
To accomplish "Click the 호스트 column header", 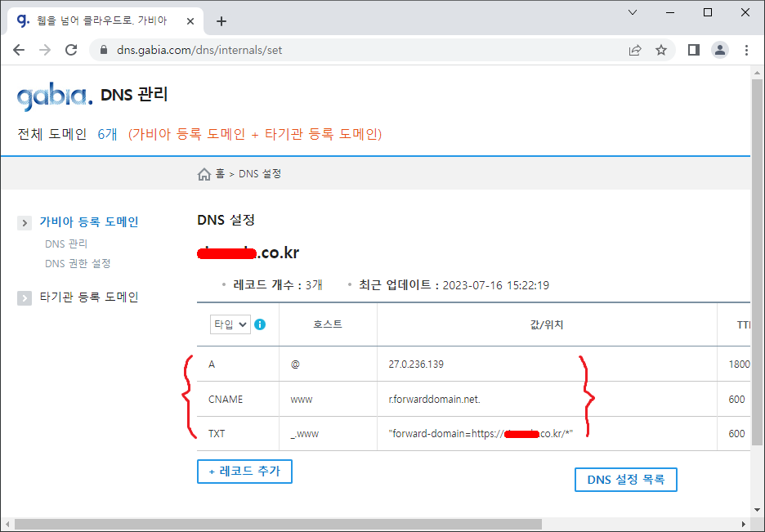I will coord(328,324).
